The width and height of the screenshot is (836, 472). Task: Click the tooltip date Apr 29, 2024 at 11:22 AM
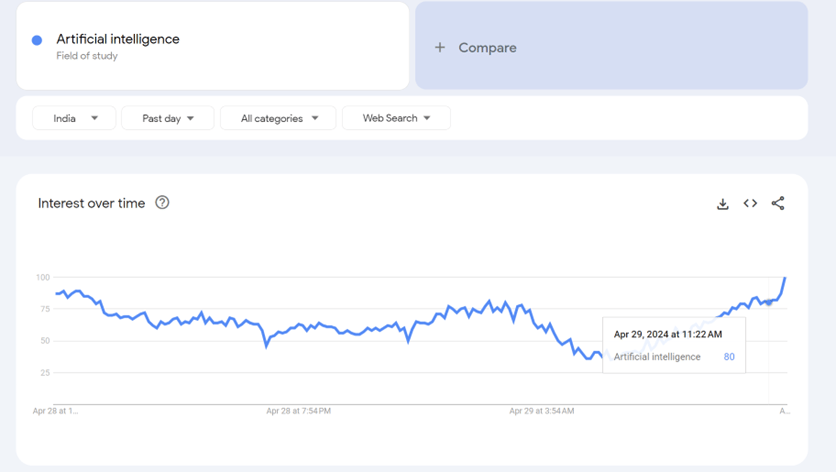(668, 334)
